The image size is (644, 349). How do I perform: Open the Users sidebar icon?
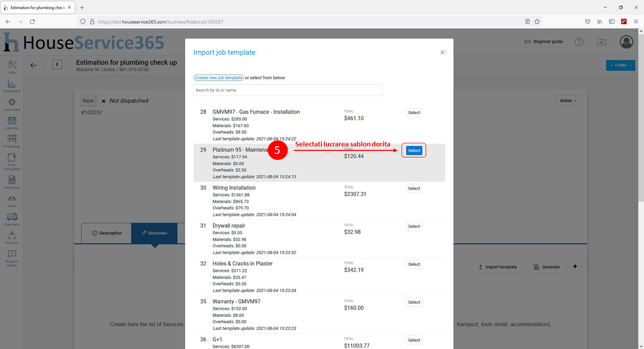click(x=12, y=201)
